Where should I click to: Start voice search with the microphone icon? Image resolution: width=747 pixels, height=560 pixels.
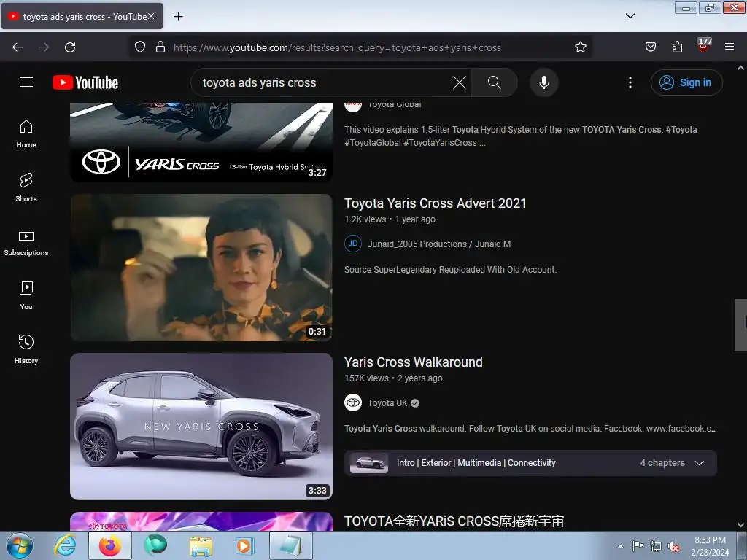[543, 82]
